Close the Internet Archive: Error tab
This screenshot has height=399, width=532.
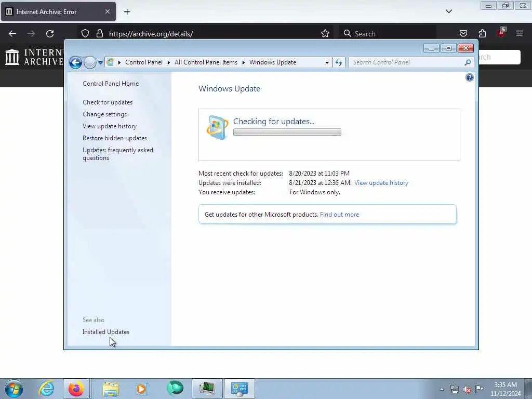click(107, 11)
